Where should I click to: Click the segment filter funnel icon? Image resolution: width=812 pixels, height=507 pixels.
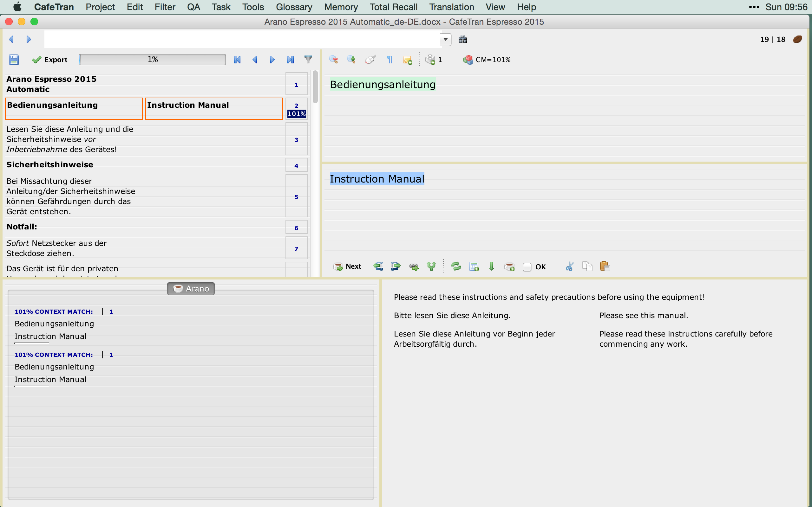click(x=308, y=60)
